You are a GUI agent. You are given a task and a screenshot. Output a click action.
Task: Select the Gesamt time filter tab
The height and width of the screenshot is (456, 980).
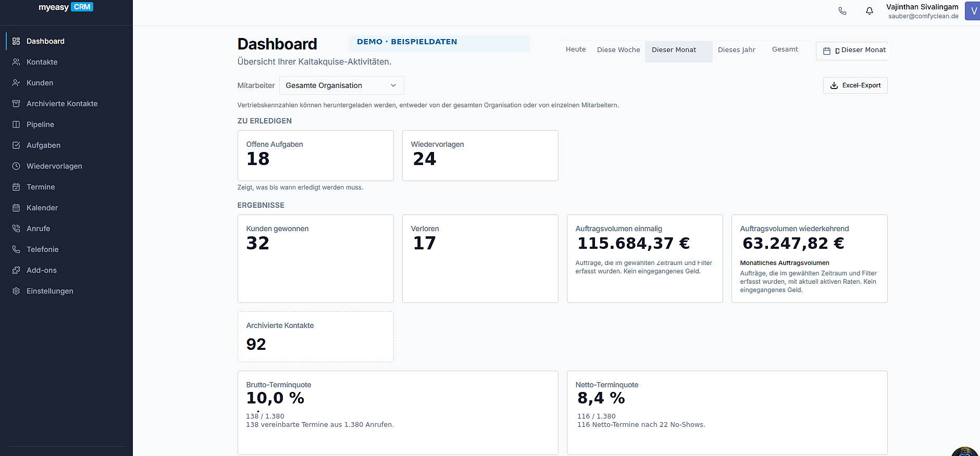pos(785,49)
